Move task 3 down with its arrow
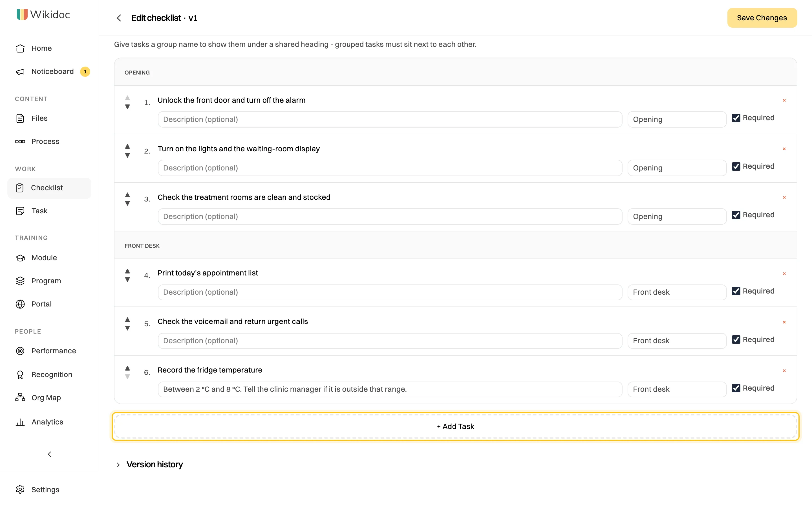The image size is (812, 508). tap(127, 203)
